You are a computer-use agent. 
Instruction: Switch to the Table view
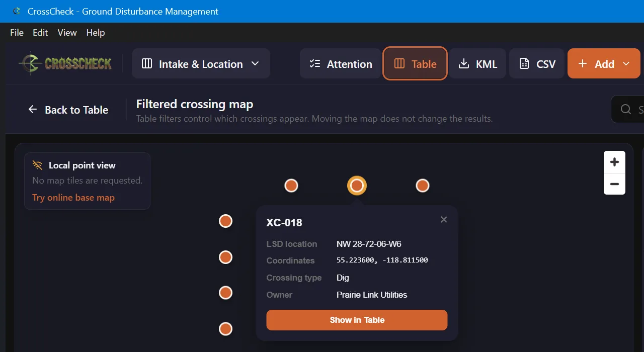pos(415,63)
